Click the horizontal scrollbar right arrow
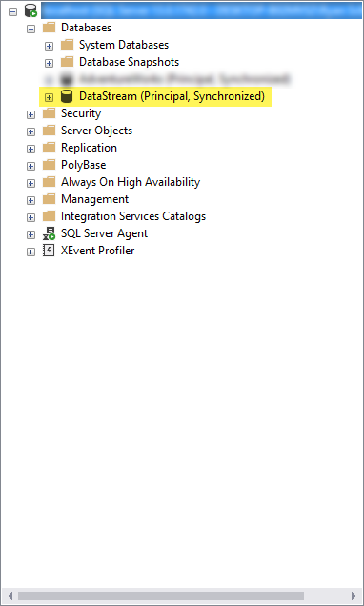Image resolution: width=364 pixels, height=606 pixels. coord(354,596)
